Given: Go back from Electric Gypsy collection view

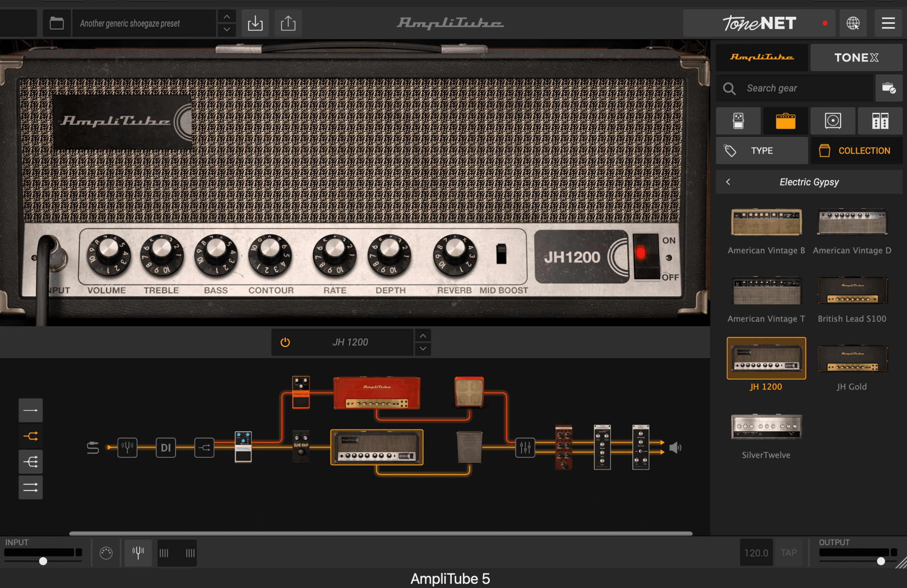Looking at the screenshot, I should pos(728,182).
